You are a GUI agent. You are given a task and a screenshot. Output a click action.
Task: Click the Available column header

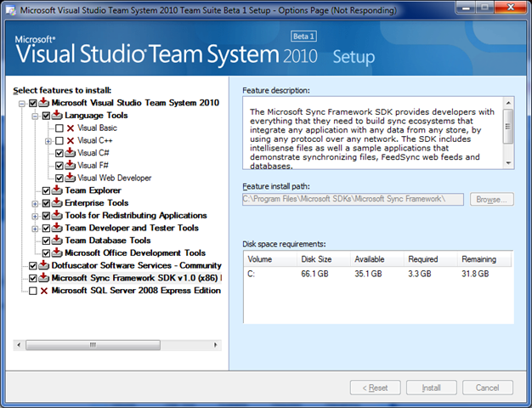(x=377, y=259)
